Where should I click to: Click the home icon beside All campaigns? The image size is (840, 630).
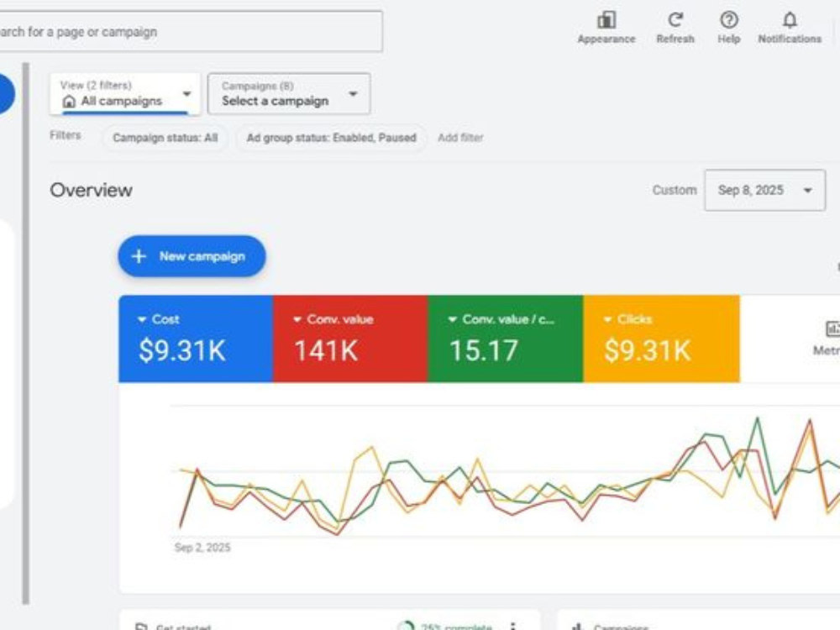pos(69,102)
